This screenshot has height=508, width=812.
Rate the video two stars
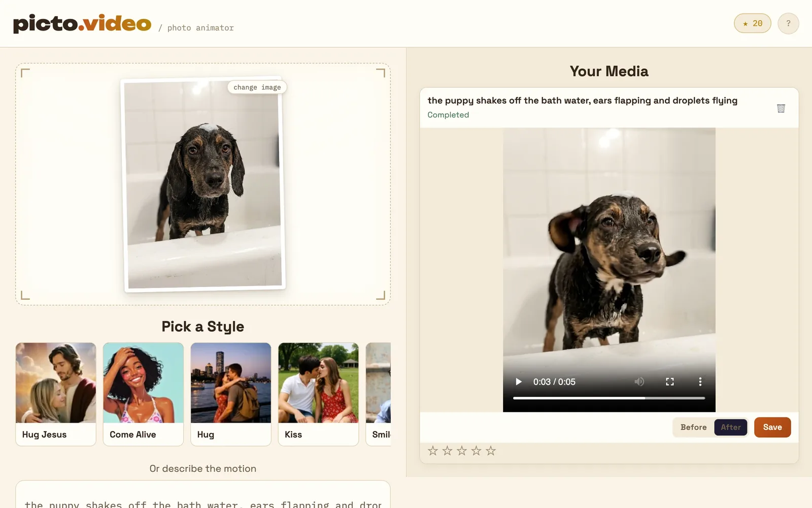point(447,451)
